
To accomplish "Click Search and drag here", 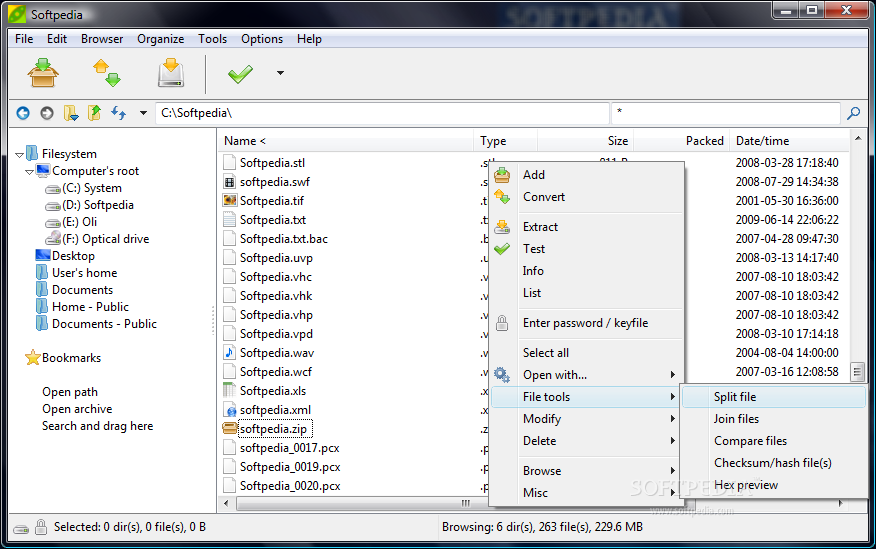I will click(x=97, y=426).
